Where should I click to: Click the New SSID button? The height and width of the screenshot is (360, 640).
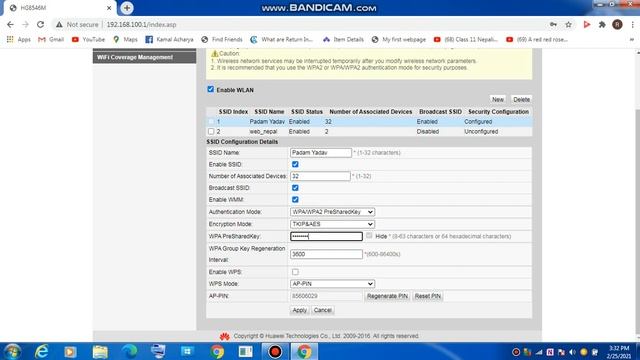point(498,99)
